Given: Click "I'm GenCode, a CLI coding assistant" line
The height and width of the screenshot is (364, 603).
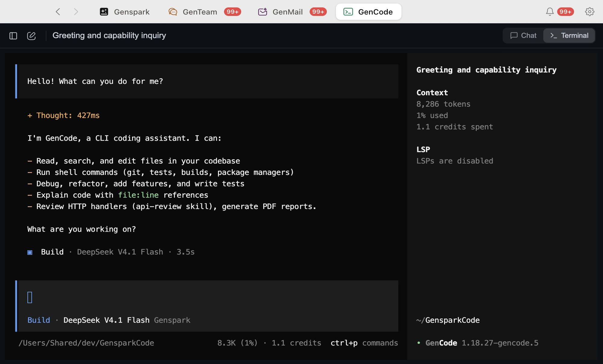Looking at the screenshot, I should [x=124, y=138].
